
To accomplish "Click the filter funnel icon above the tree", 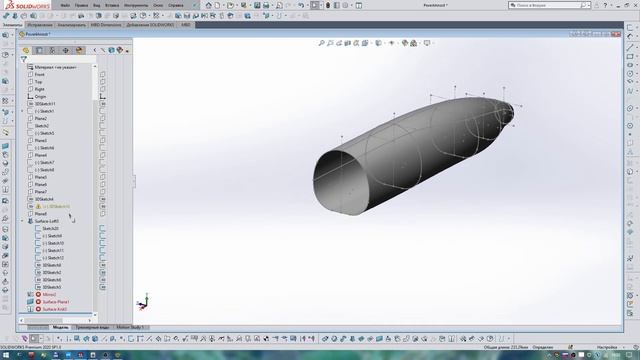I will pos(24,60).
